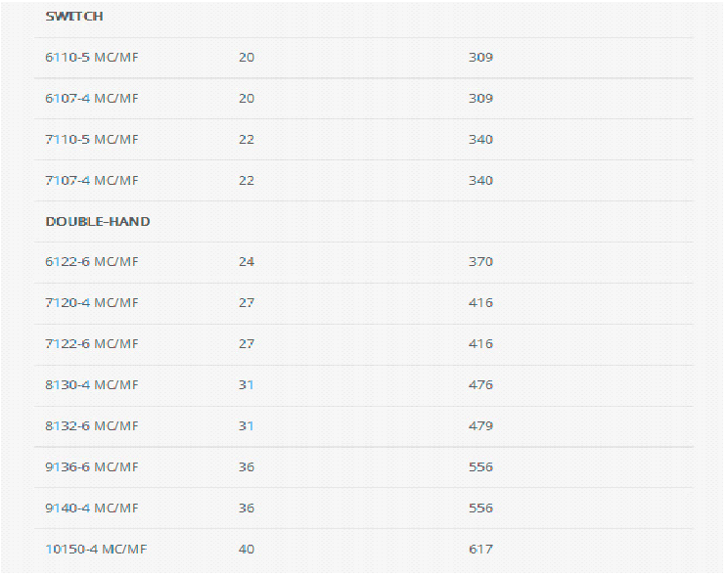Click the value 370 in the 6122-6 row
This screenshot has width=728, height=575.
tap(480, 262)
